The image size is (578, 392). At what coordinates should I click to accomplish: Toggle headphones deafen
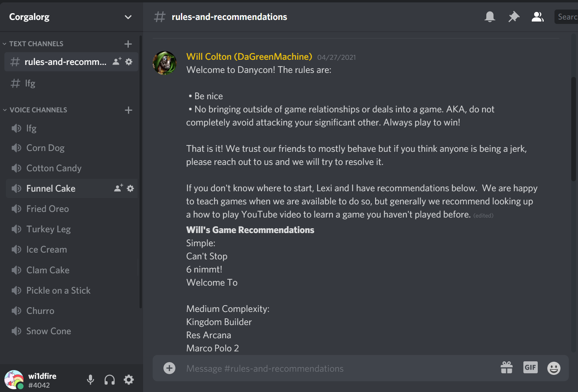click(x=110, y=380)
